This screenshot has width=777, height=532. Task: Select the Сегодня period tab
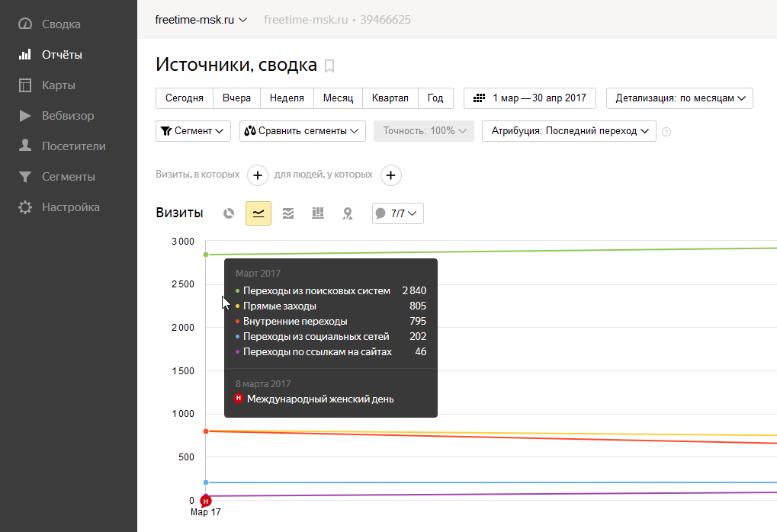tap(185, 98)
